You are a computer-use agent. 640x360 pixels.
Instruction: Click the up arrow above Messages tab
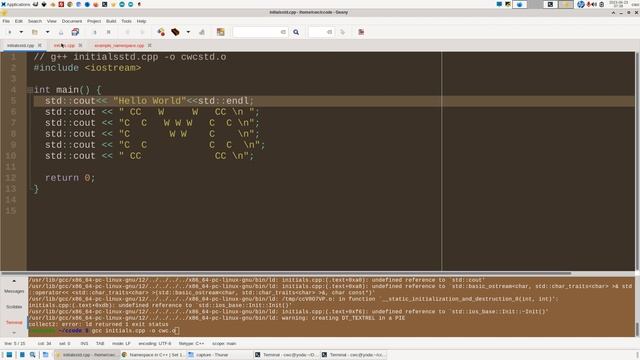pyautogui.click(x=14, y=281)
